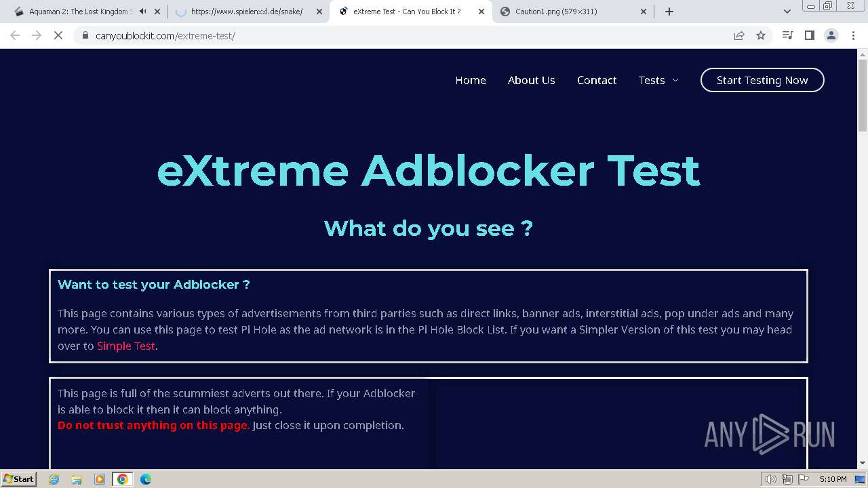Follow the Simple Test link

[x=126, y=346]
